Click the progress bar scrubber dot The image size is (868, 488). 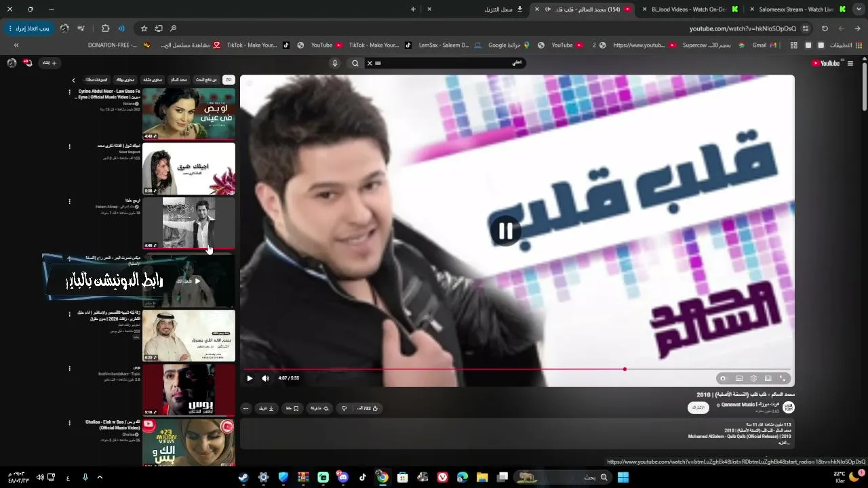[x=625, y=369]
